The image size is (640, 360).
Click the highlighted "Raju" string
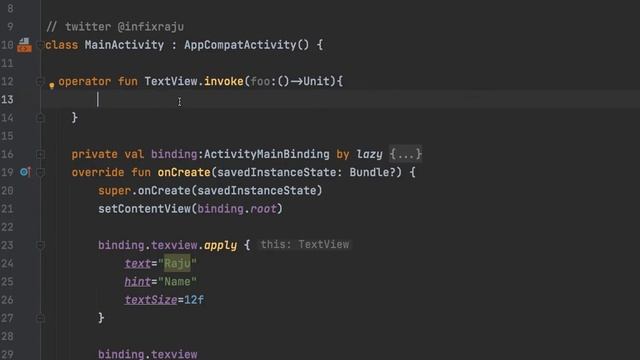coord(177,263)
